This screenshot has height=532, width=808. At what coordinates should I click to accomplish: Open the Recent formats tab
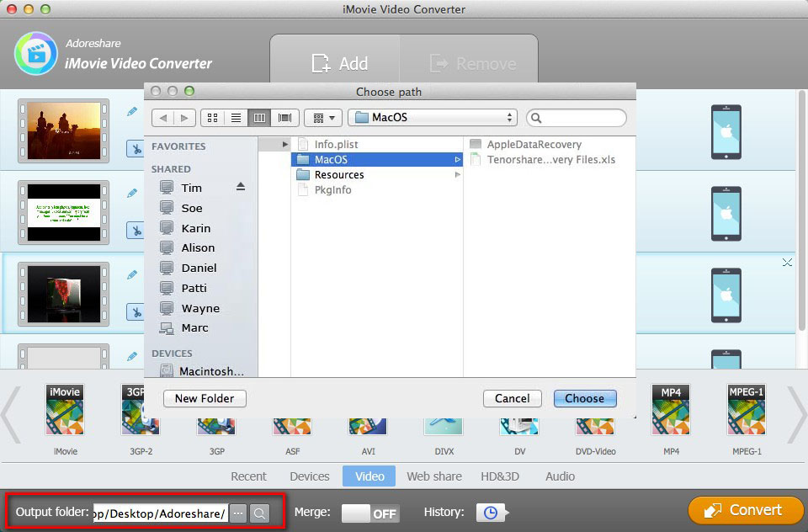248,476
